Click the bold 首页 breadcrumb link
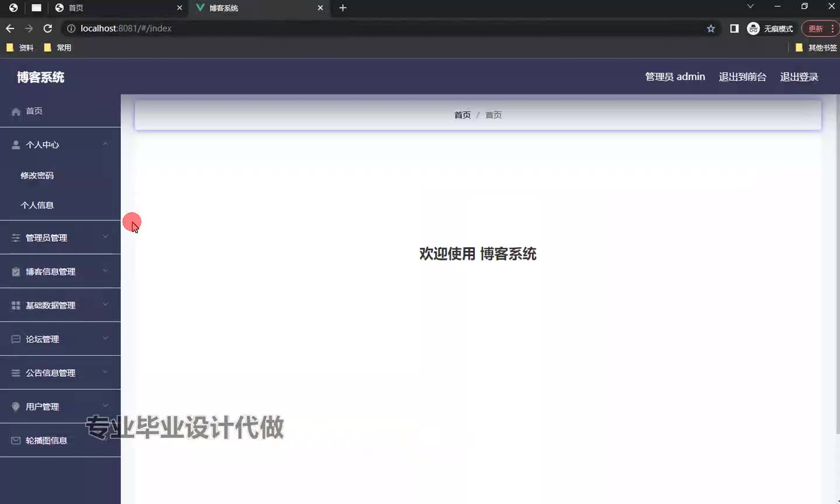Screen dimensions: 840x504 pos(463,116)
